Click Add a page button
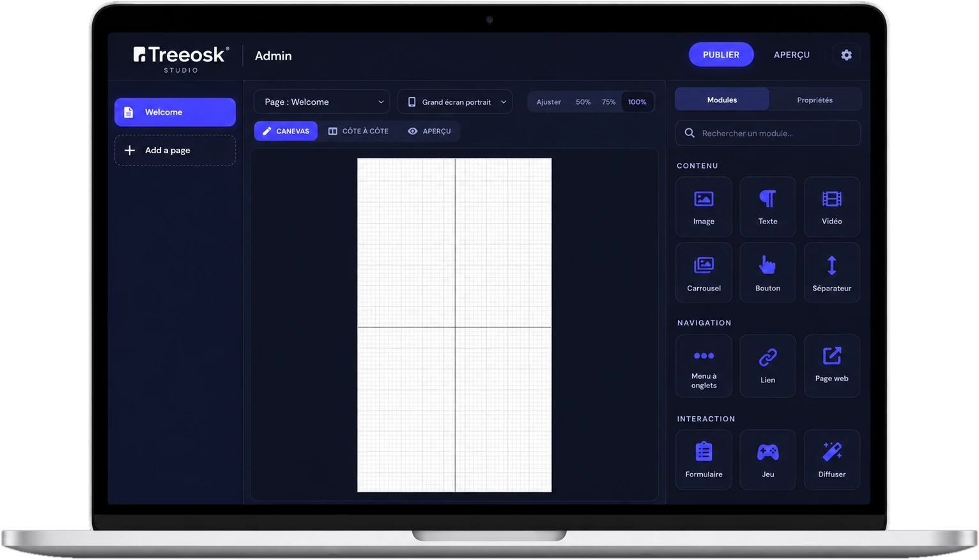Viewport: 979px width, 560px height. [x=175, y=150]
